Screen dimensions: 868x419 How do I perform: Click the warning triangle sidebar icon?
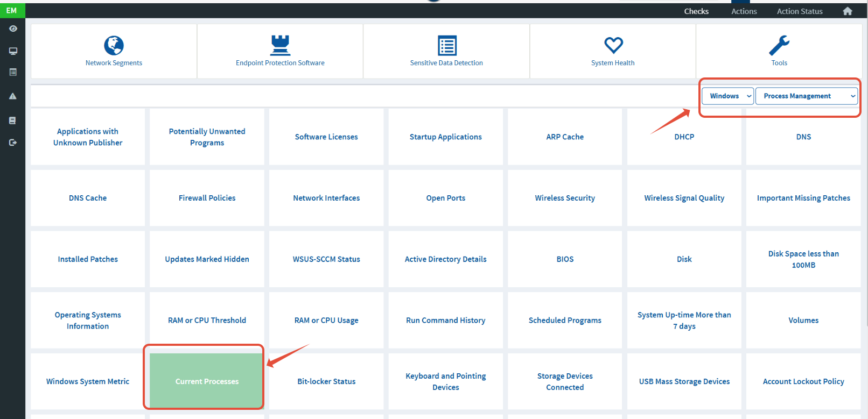(13, 96)
